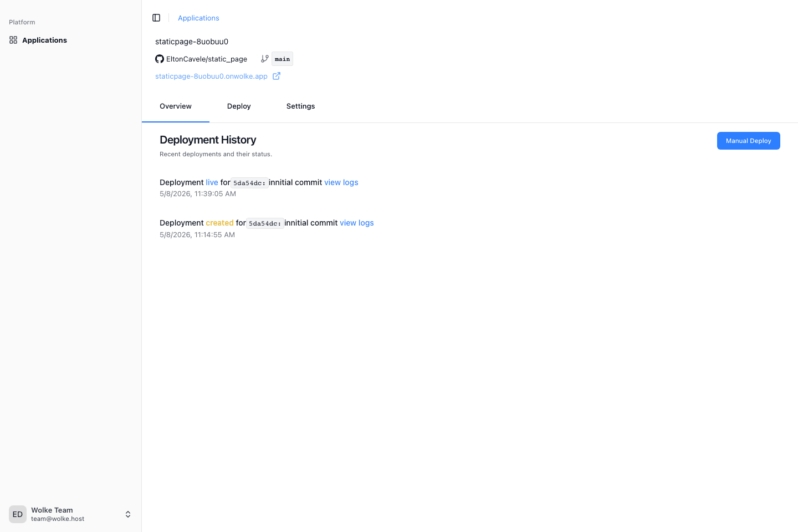This screenshot has width=798, height=532.
Task: Click the Platform section label
Action: pos(22,22)
